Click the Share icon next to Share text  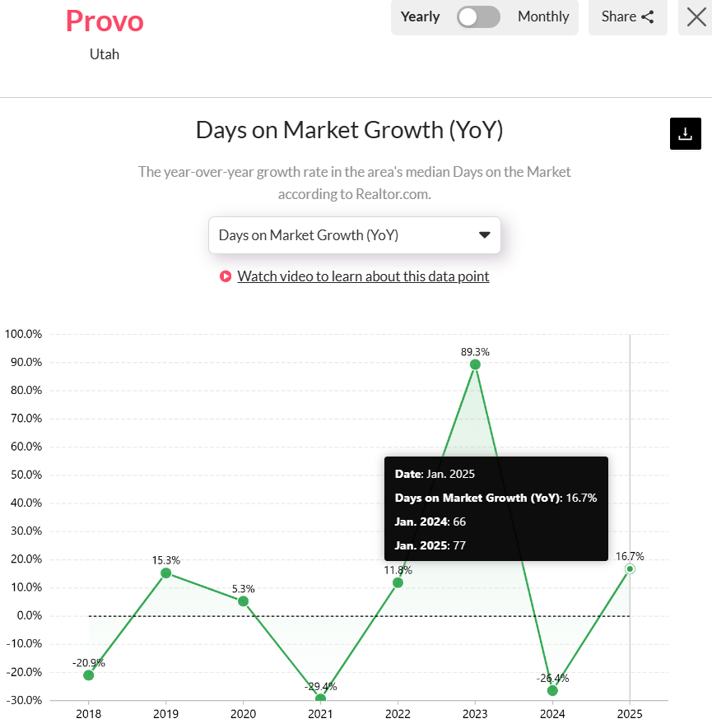pyautogui.click(x=649, y=16)
